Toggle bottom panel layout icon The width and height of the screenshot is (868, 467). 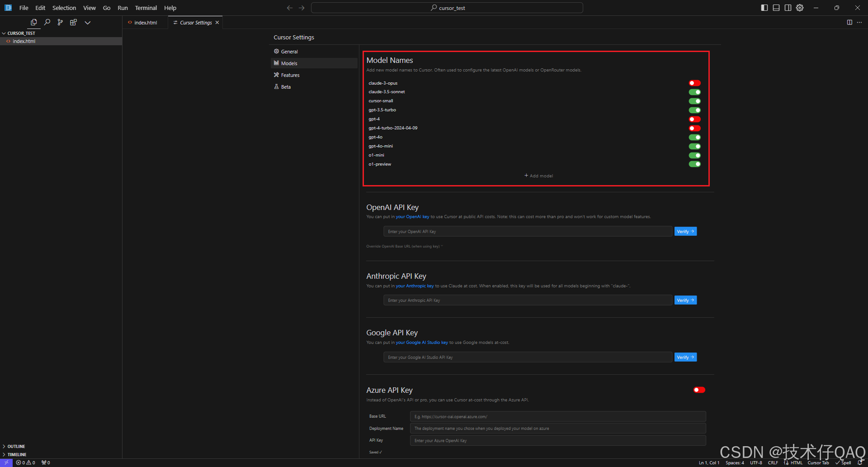click(776, 8)
